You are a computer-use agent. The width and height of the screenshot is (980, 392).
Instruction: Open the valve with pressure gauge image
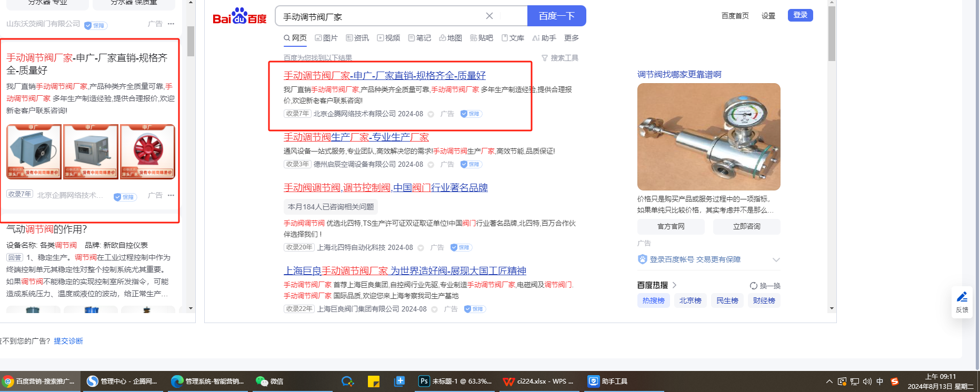pos(709,137)
